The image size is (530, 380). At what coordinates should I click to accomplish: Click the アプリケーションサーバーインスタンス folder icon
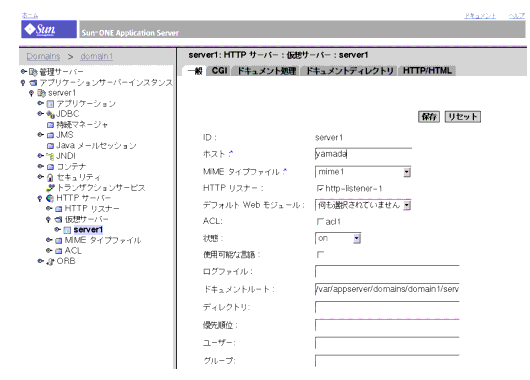click(33, 82)
